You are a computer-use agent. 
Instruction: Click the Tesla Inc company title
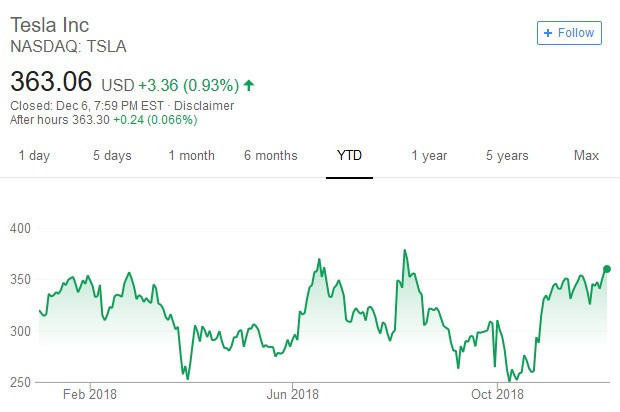49,25
